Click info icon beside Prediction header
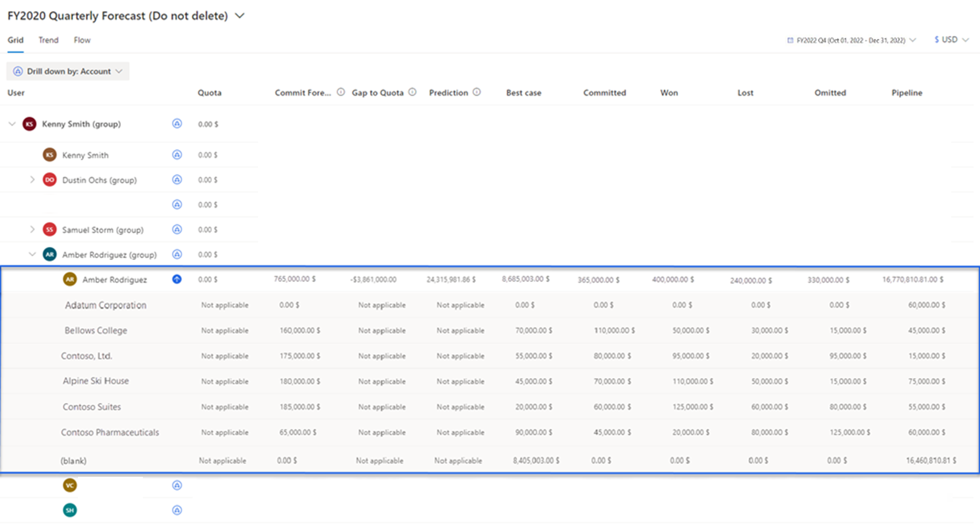 [477, 92]
